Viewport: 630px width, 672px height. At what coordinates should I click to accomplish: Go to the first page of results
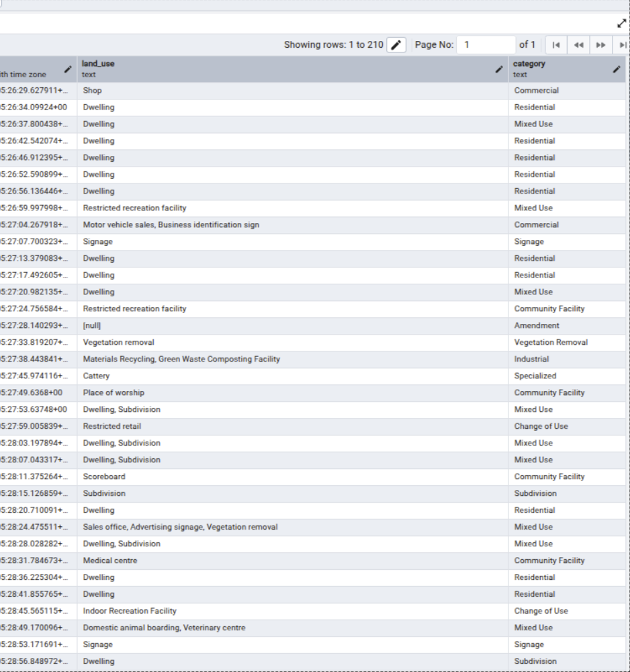coord(556,45)
